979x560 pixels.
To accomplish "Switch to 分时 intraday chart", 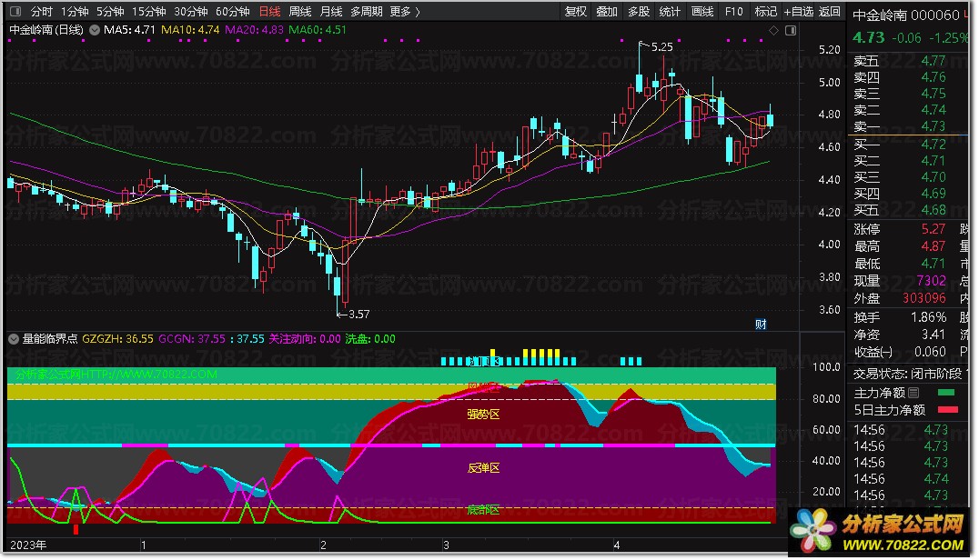I will pos(42,11).
